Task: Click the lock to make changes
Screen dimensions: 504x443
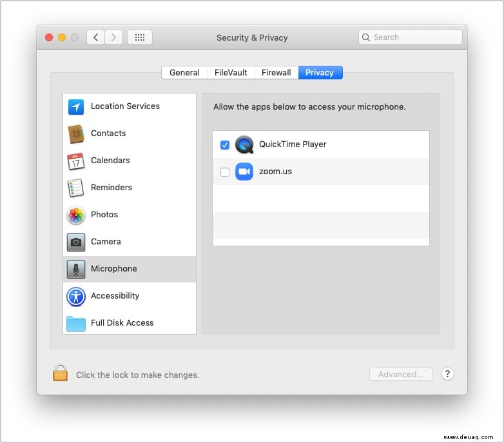Action: point(61,373)
